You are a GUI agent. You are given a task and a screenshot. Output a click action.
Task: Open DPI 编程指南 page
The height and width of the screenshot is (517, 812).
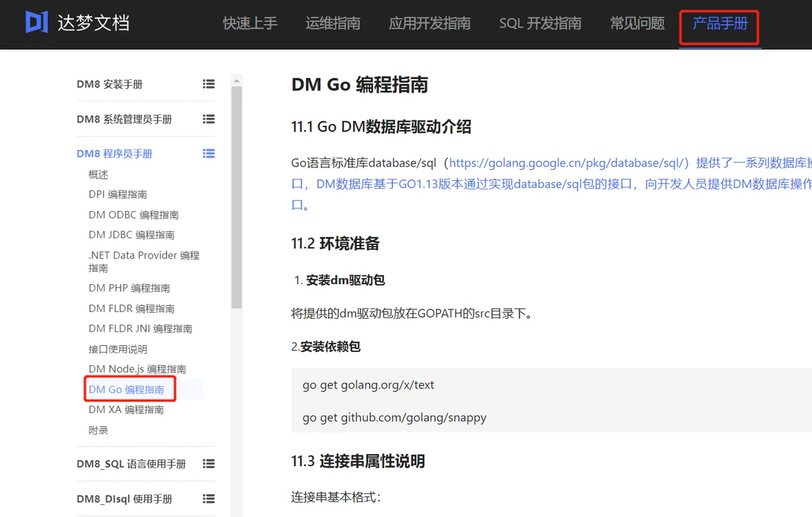[x=118, y=194]
